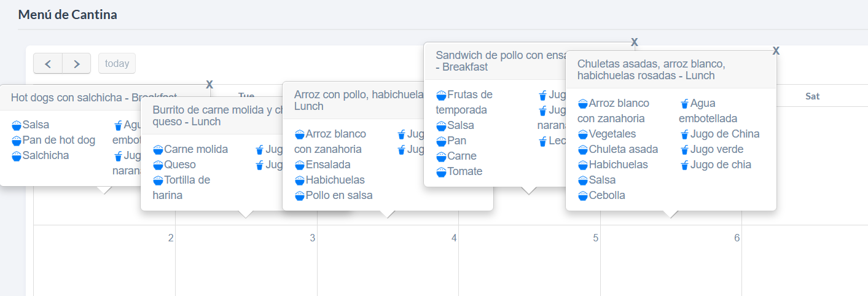868x296 pixels.
Task: Click the bowl icon beside Carne molida
Action: click(158, 150)
